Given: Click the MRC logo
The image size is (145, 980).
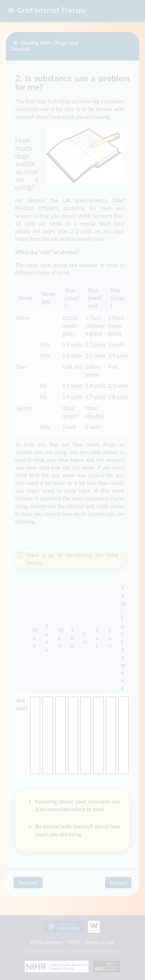Looking at the screenshot, I should (x=107, y=966).
